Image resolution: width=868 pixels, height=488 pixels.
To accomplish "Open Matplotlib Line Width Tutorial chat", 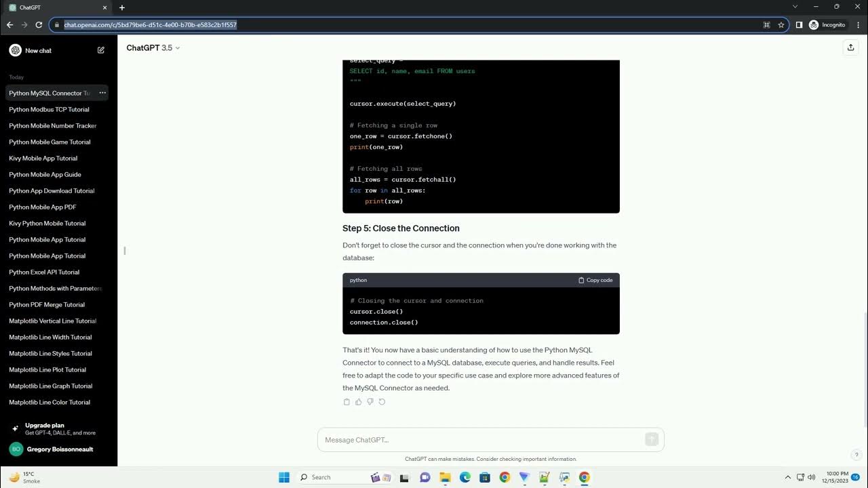I will coord(57,337).
